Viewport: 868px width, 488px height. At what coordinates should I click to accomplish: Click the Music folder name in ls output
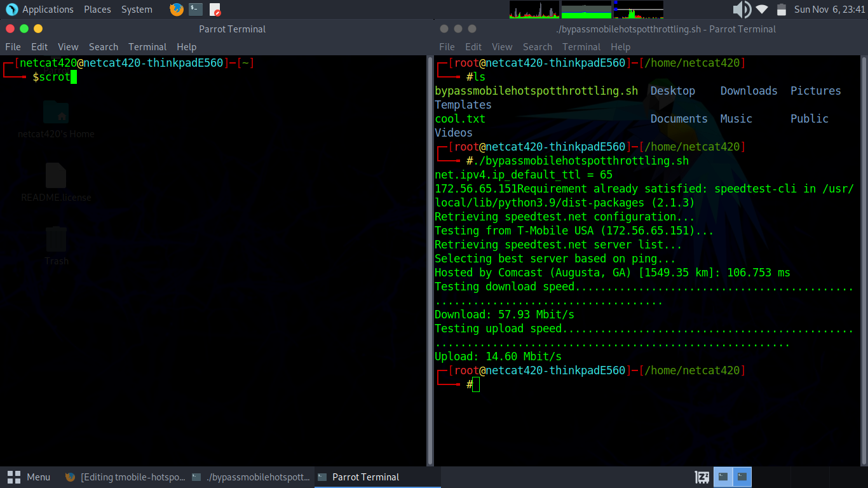click(736, 119)
